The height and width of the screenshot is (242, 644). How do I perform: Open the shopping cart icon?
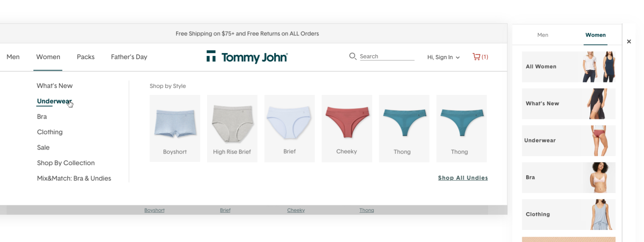click(476, 57)
